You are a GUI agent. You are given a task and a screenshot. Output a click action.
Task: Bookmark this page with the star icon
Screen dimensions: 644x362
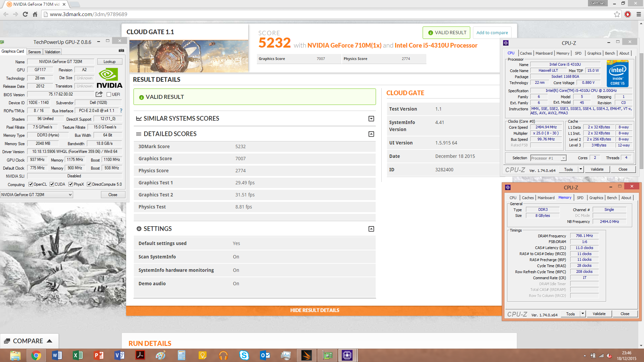coord(617,14)
